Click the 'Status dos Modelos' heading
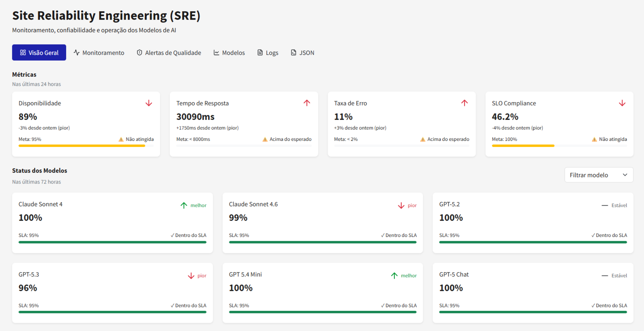Image resolution: width=644 pixels, height=331 pixels. 39,171
